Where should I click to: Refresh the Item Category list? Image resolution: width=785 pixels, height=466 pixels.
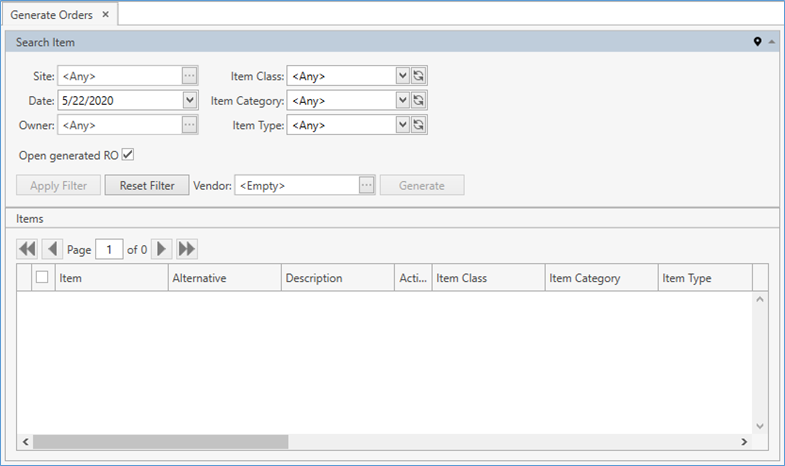click(420, 100)
